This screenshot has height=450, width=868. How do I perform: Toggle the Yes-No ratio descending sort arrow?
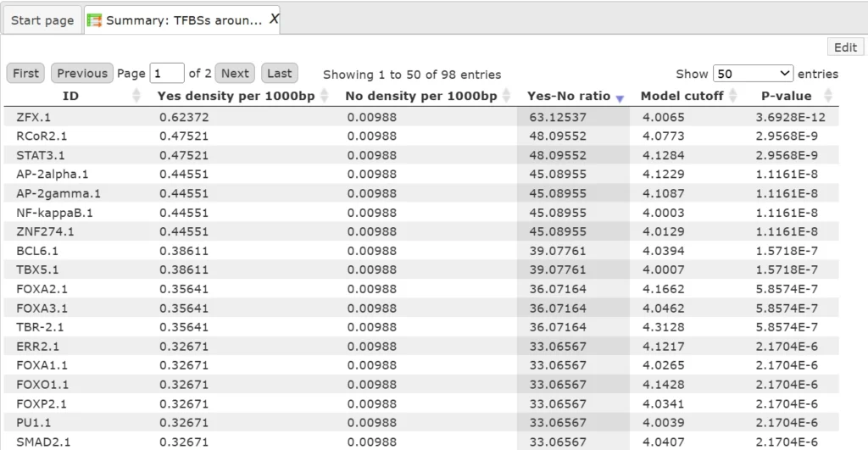tap(620, 97)
